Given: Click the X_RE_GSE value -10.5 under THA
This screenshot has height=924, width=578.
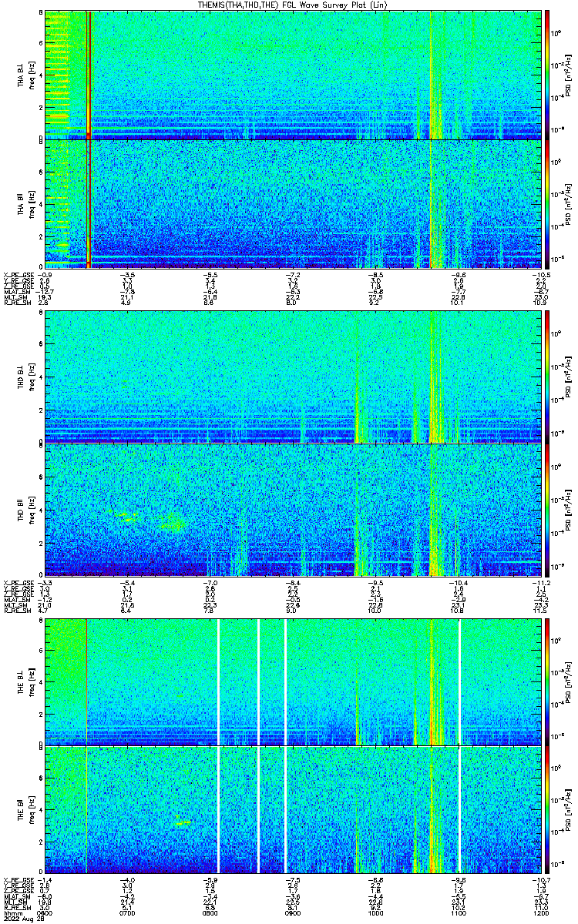Looking at the screenshot, I should 541,273.
